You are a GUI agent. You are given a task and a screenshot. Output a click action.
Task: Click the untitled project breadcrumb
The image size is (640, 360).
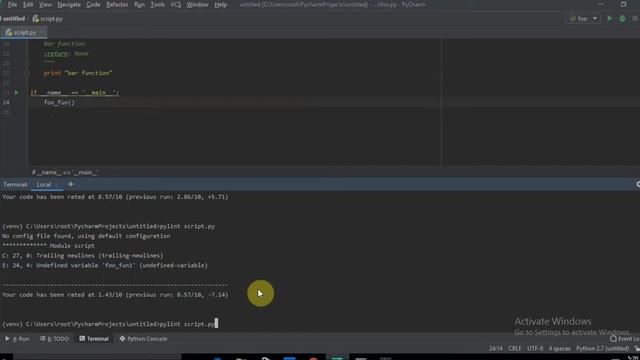tap(13, 19)
